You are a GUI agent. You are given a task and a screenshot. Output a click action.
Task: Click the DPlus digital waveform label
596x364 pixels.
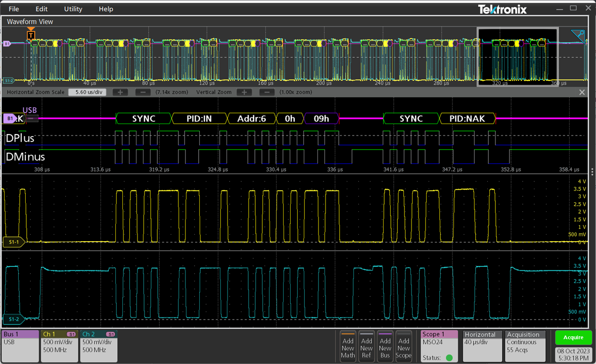(x=20, y=139)
